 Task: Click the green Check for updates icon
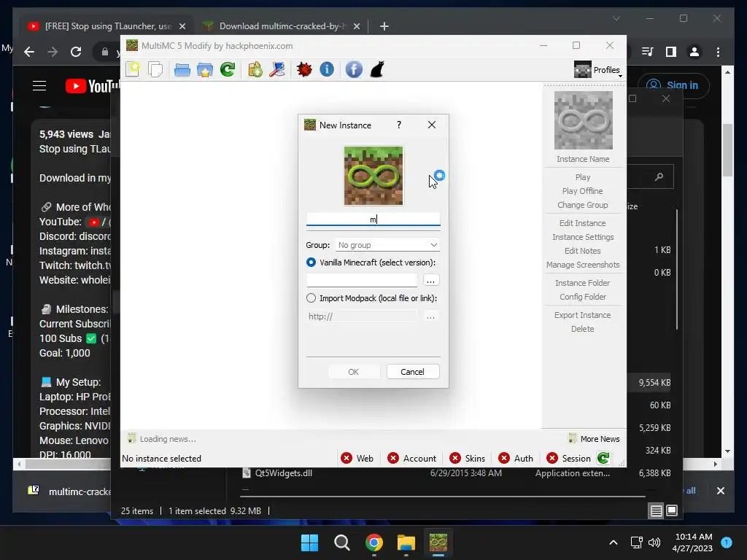228,69
